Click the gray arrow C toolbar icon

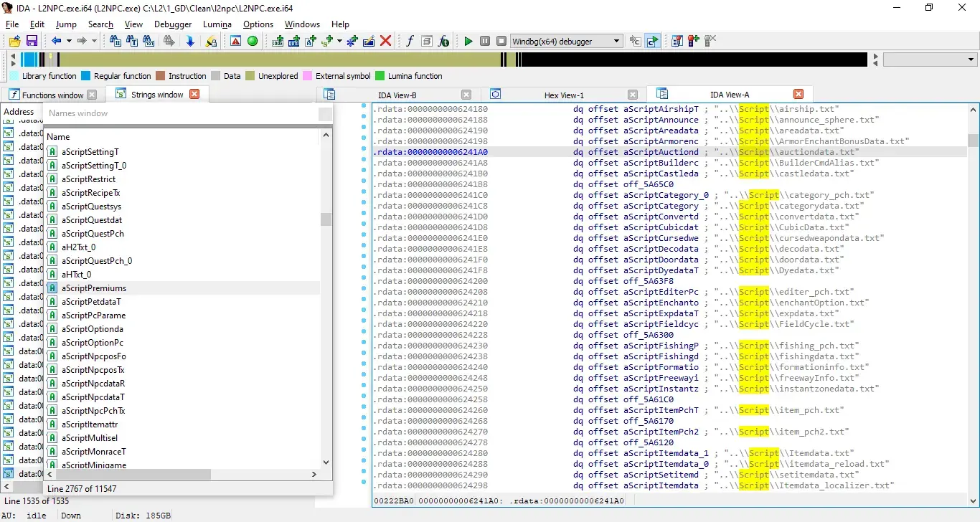pos(635,41)
